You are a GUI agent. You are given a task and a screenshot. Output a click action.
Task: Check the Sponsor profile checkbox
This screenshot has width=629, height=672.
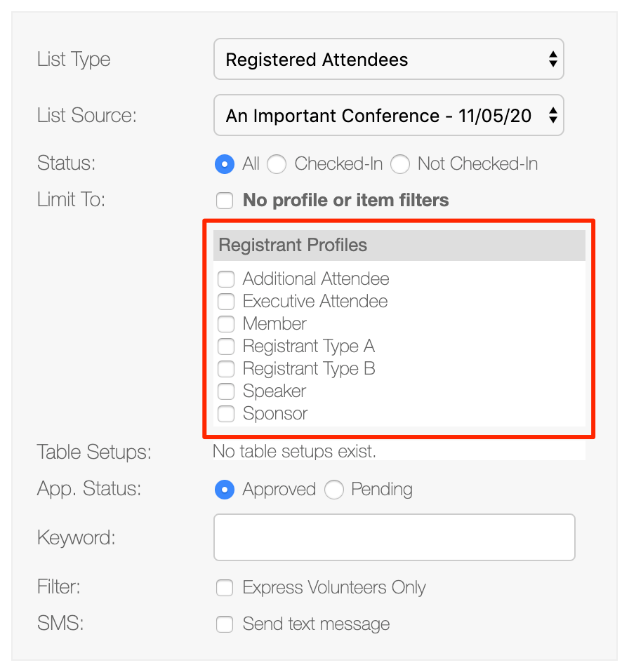pyautogui.click(x=226, y=414)
